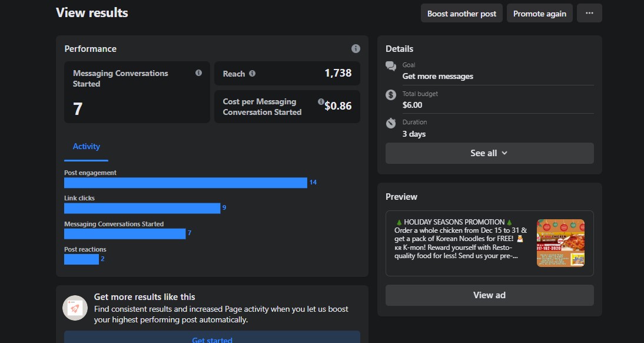Open the three-dots more options menu
644x343 pixels.
[589, 14]
